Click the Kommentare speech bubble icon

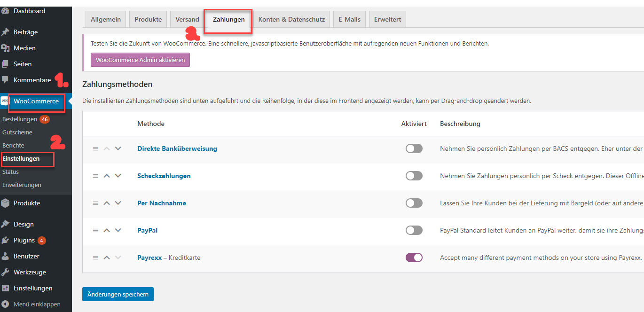(5, 80)
